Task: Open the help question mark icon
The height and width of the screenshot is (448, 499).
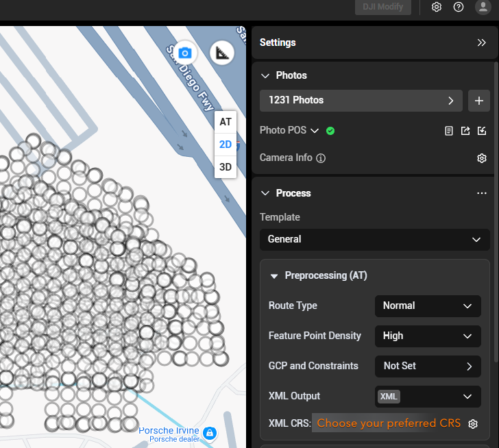Action: [x=459, y=7]
